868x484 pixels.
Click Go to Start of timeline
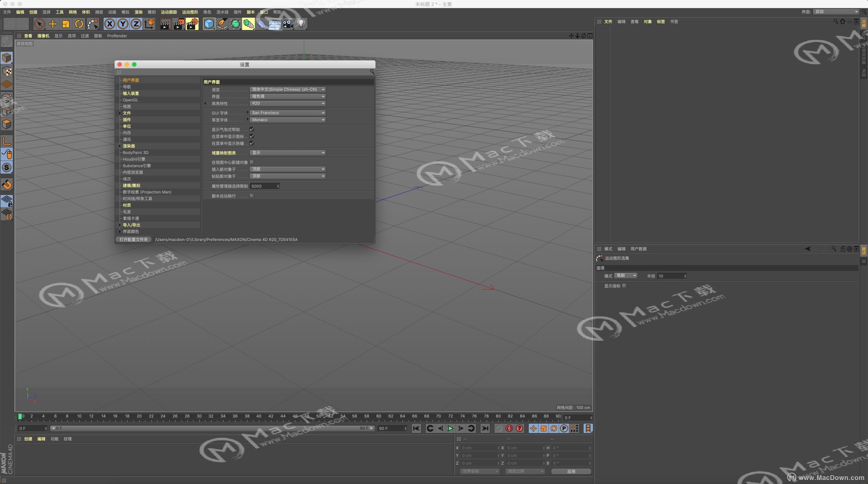coord(416,428)
